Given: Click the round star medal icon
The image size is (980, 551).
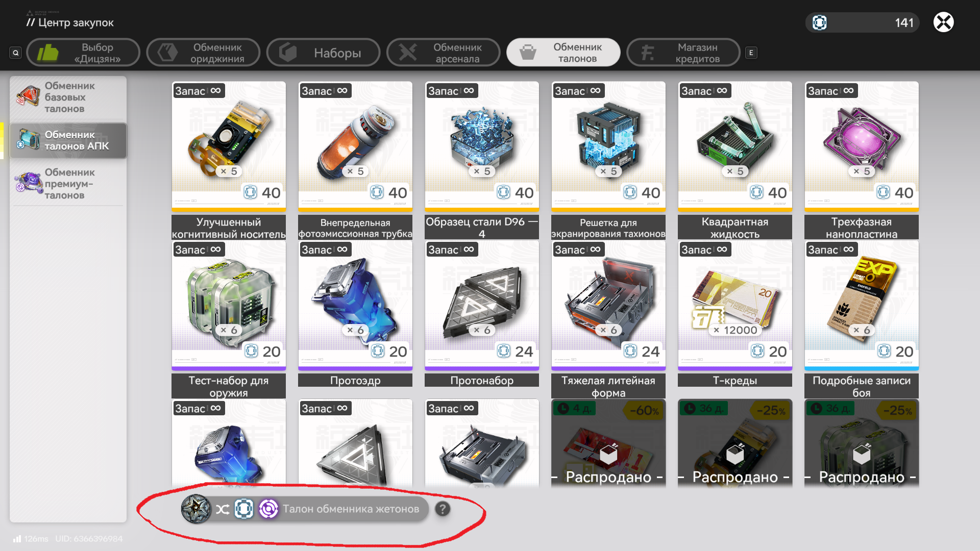Looking at the screenshot, I should tap(196, 509).
